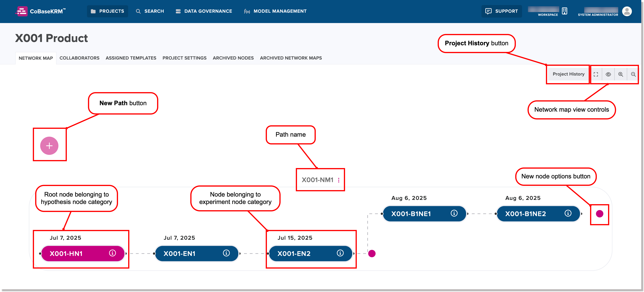Image resolution: width=644 pixels, height=292 pixels.
Task: Click the zoom out magnifier icon
Action: [x=633, y=74]
